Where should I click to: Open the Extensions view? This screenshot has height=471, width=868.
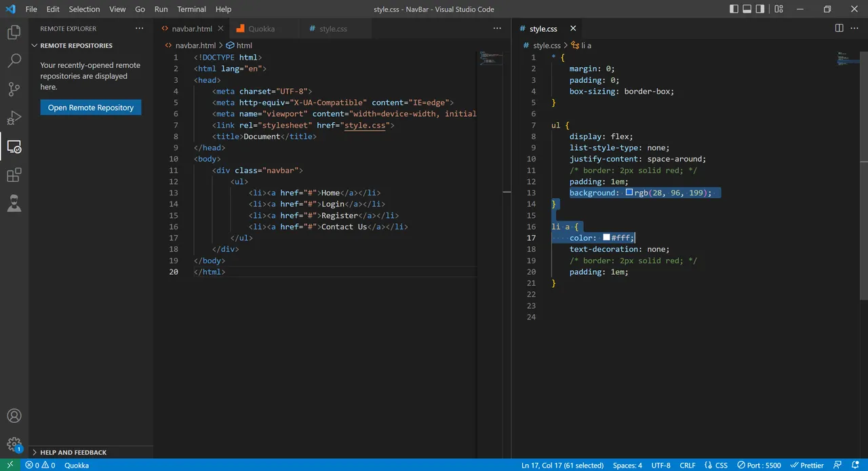14,175
